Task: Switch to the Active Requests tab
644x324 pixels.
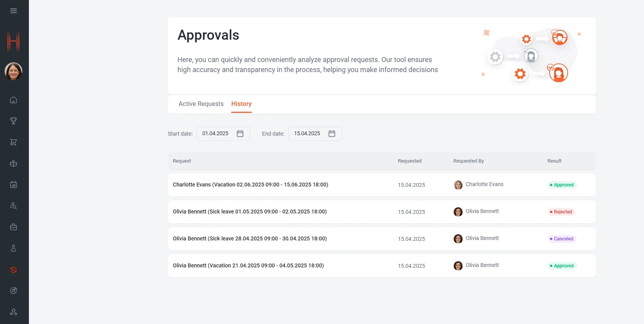Action: (x=201, y=104)
